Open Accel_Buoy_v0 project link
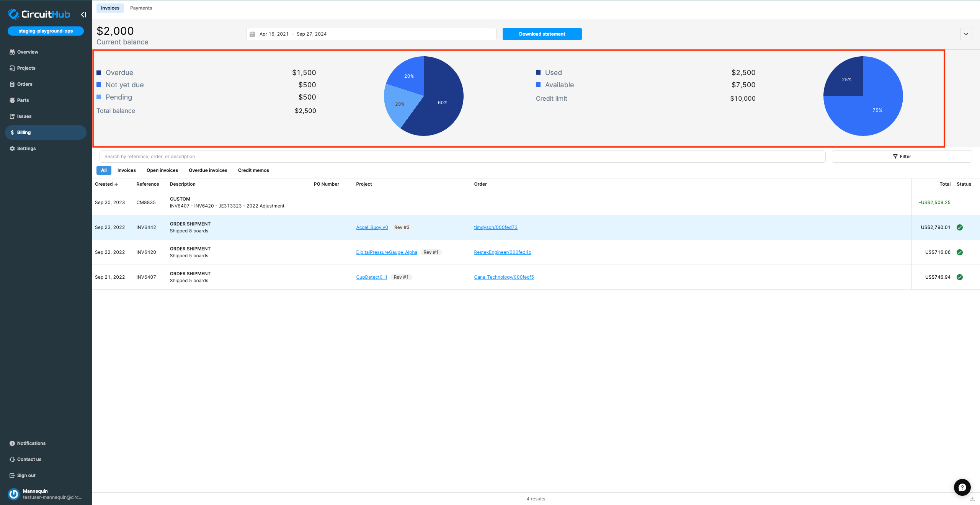 point(372,227)
